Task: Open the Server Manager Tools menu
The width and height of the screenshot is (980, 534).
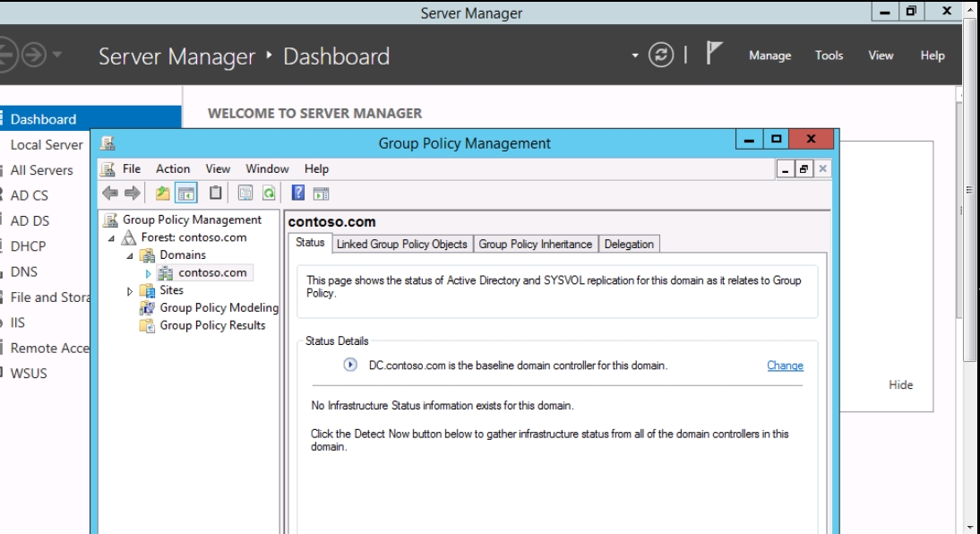Action: [829, 55]
